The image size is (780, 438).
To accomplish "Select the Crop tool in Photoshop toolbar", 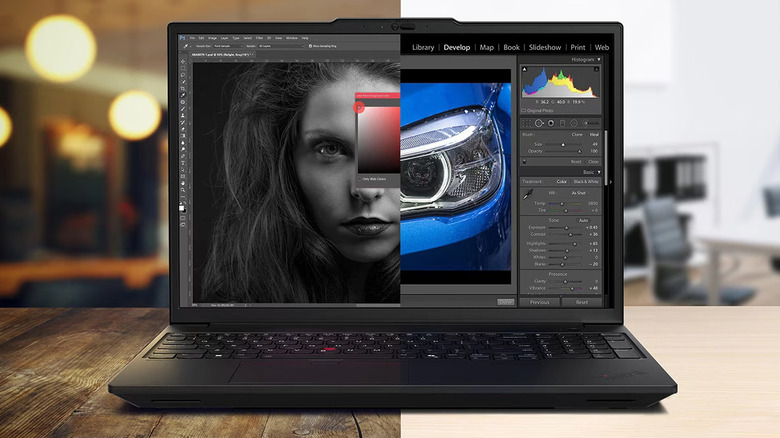I will 183,89.
